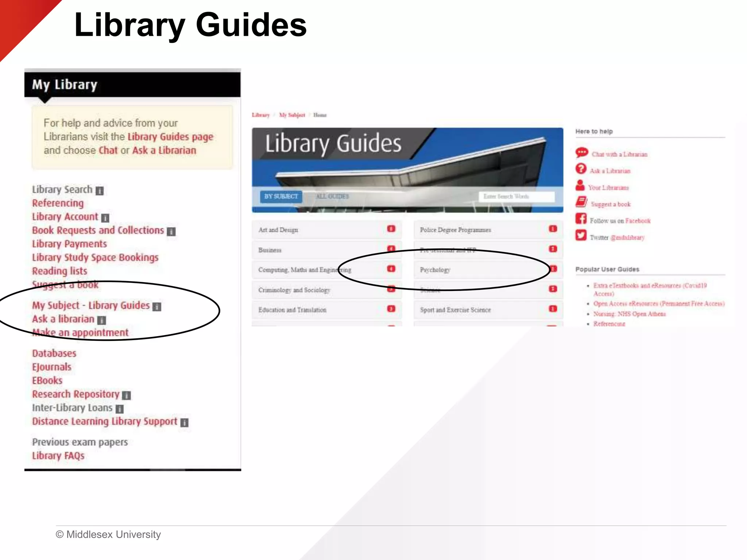Open the Referencing link in My Library
Screen dimensions: 747x560
tap(58, 203)
